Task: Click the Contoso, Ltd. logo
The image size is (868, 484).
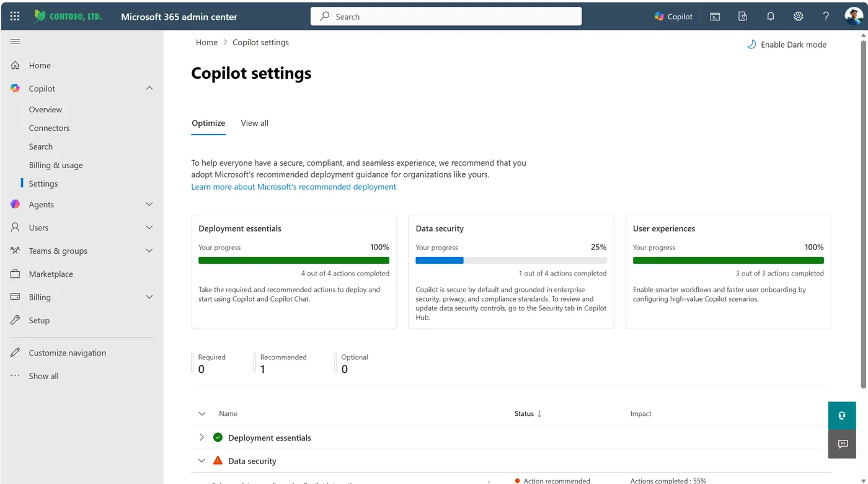Action: click(x=68, y=16)
